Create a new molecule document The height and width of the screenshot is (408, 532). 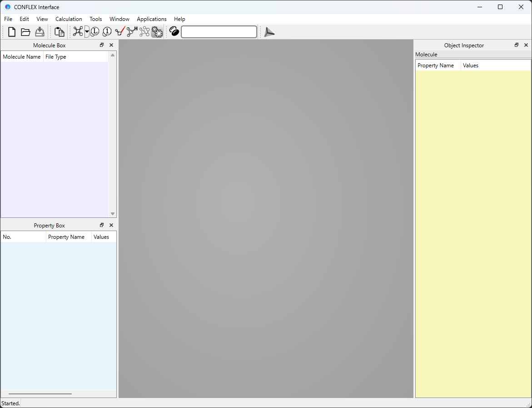(x=11, y=31)
